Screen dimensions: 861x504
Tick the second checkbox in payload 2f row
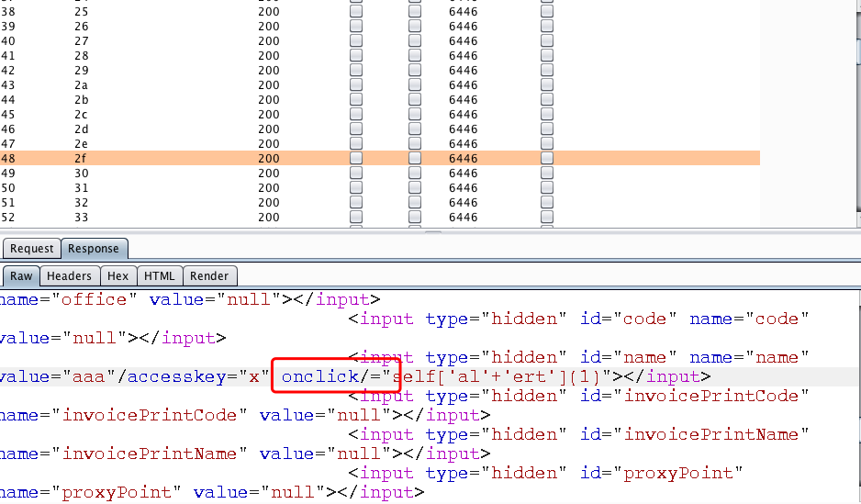pyautogui.click(x=415, y=158)
